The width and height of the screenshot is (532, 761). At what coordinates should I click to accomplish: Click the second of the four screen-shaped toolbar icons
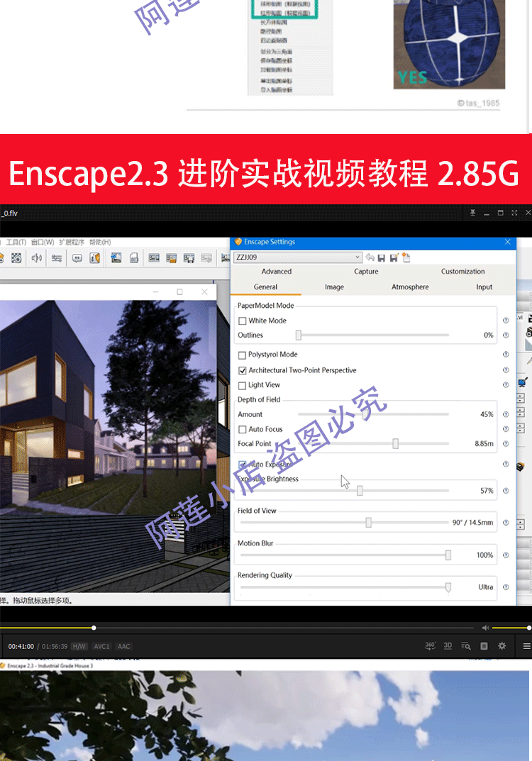click(x=172, y=257)
